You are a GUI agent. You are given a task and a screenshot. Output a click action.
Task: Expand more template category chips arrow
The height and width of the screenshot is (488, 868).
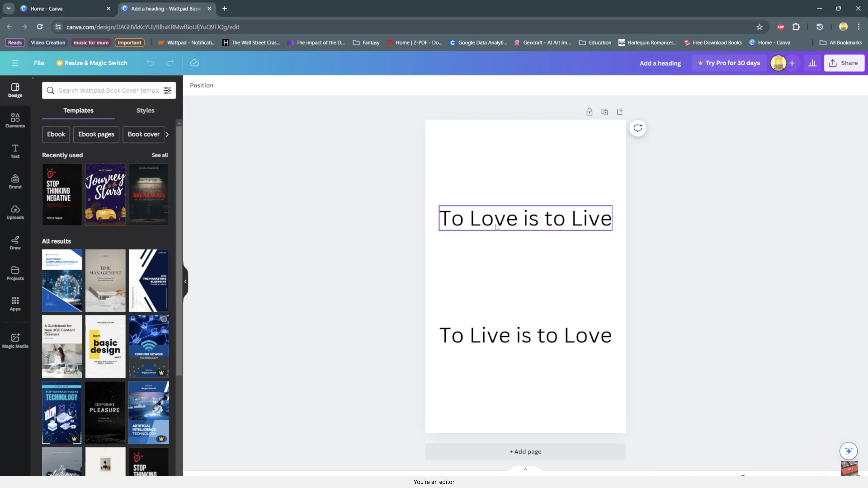coord(167,134)
